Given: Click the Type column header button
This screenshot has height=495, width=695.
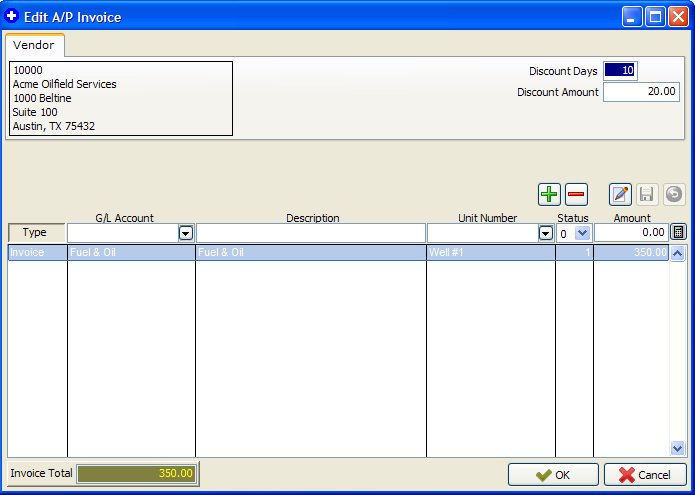Looking at the screenshot, I should pos(36,232).
